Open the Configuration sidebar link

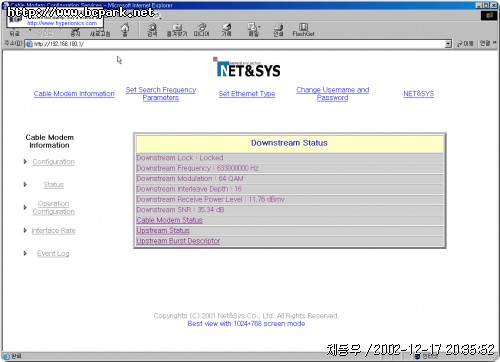coord(53,162)
